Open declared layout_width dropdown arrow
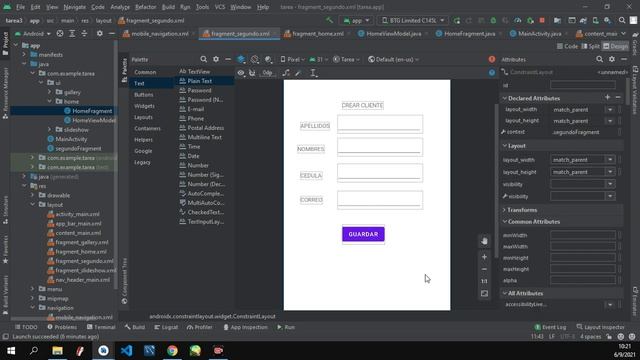Image resolution: width=640 pixels, height=360 pixels. pos(610,110)
